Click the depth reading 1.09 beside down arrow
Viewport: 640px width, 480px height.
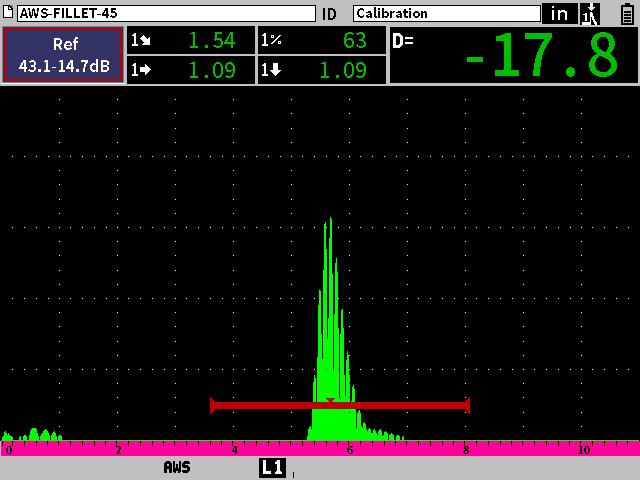pos(343,70)
